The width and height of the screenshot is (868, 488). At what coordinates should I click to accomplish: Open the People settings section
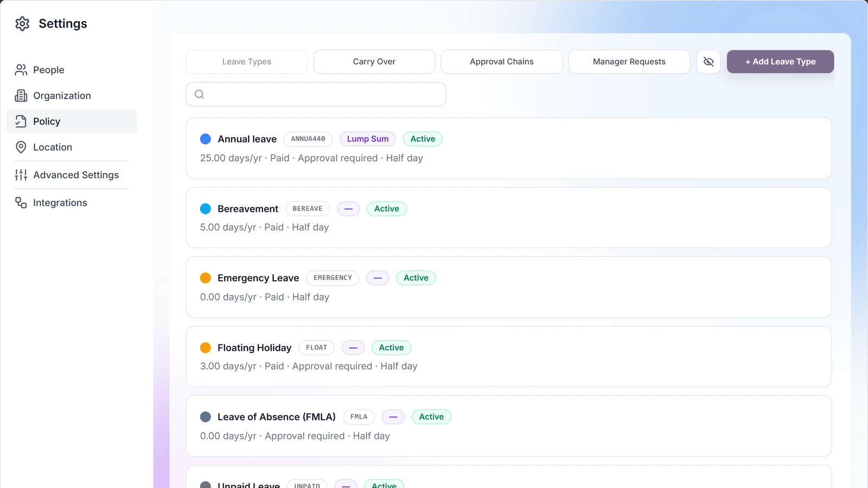click(x=72, y=70)
